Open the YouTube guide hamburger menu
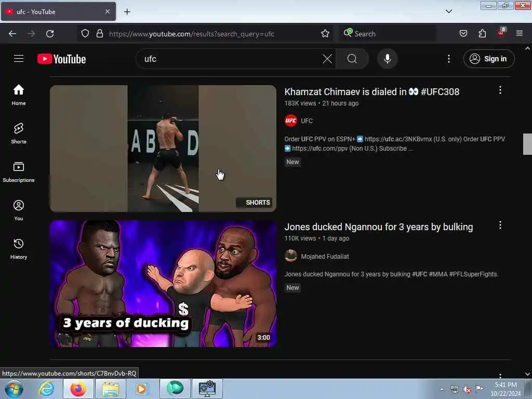Image resolution: width=532 pixels, height=399 pixels. click(x=19, y=59)
